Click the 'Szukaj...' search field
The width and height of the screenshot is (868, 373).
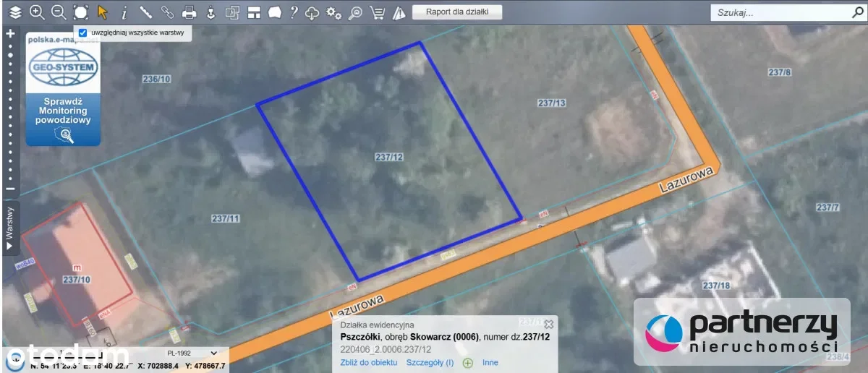(x=778, y=12)
